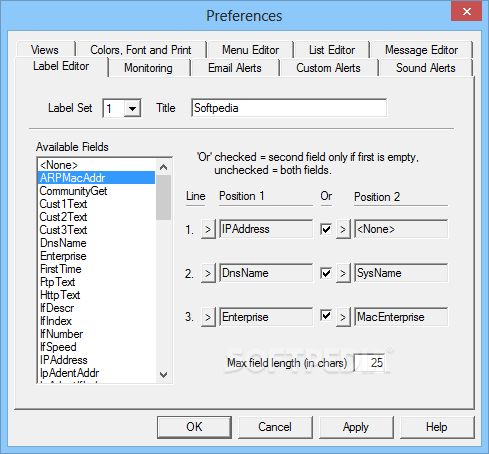Select Cust1Text in Available Fields list
The height and width of the screenshot is (454, 489).
(97, 204)
